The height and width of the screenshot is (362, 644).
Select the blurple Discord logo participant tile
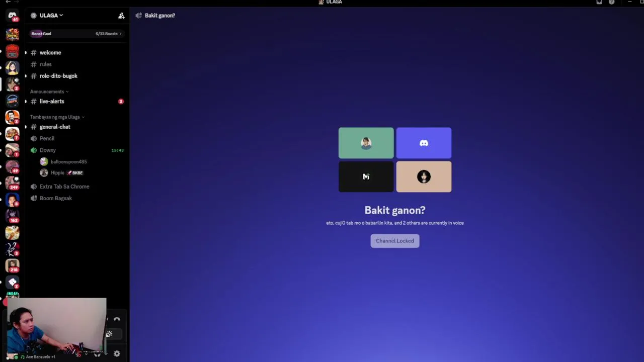pyautogui.click(x=424, y=143)
